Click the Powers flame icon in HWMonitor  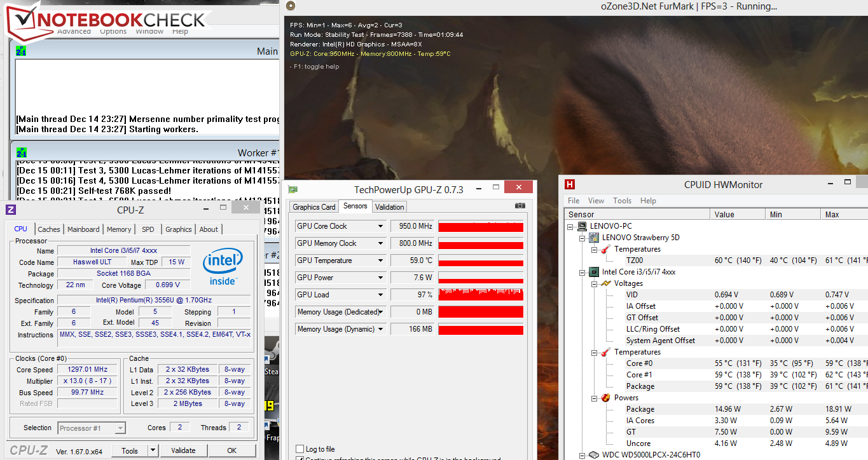pyautogui.click(x=606, y=398)
